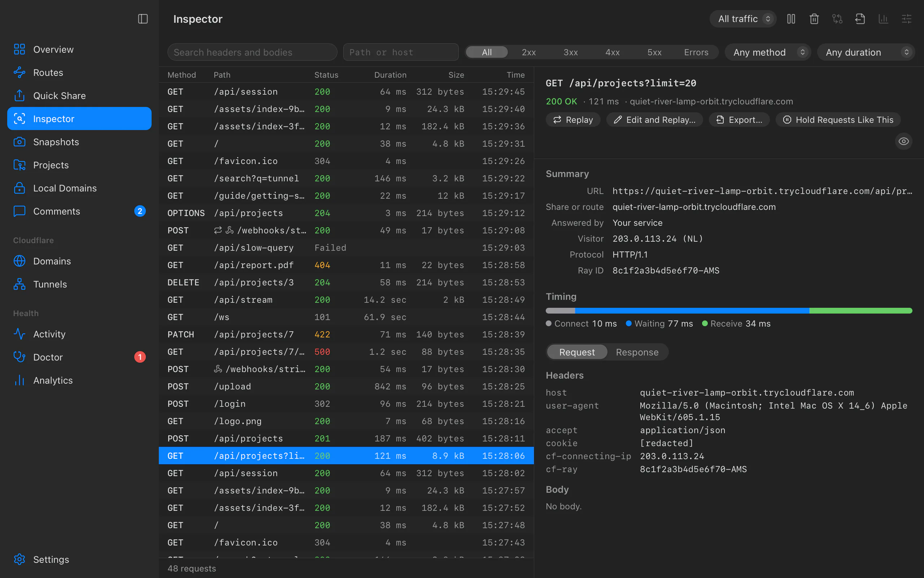The height and width of the screenshot is (578, 924).
Task: Select the All status filter
Action: point(487,52)
